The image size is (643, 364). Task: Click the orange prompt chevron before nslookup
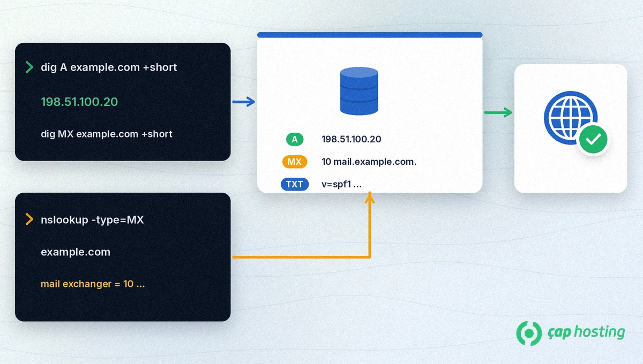(29, 219)
